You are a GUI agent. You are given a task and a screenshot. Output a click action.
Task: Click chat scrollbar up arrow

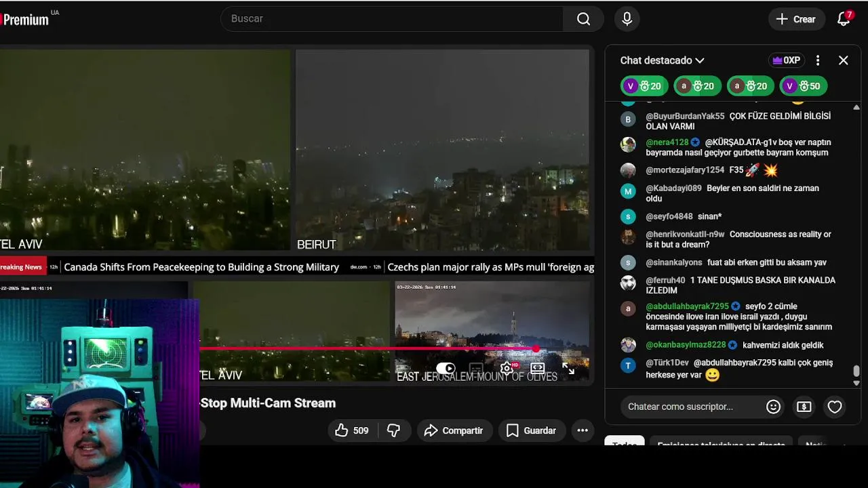click(x=856, y=107)
